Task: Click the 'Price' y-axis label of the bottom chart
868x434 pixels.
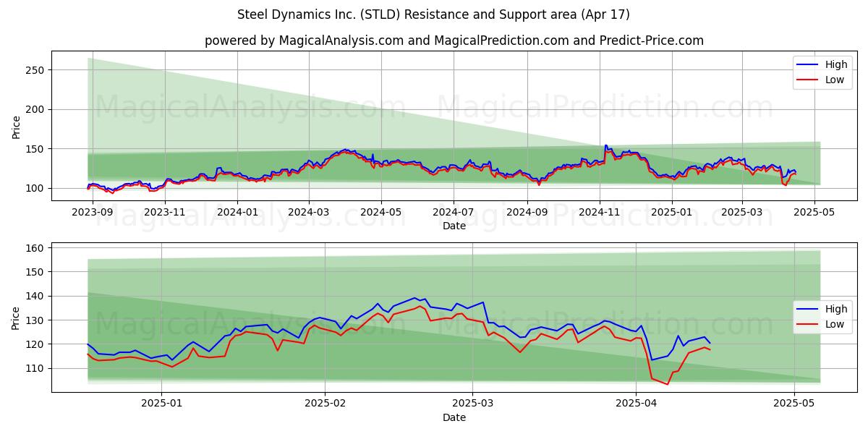Action: pyautogui.click(x=17, y=318)
